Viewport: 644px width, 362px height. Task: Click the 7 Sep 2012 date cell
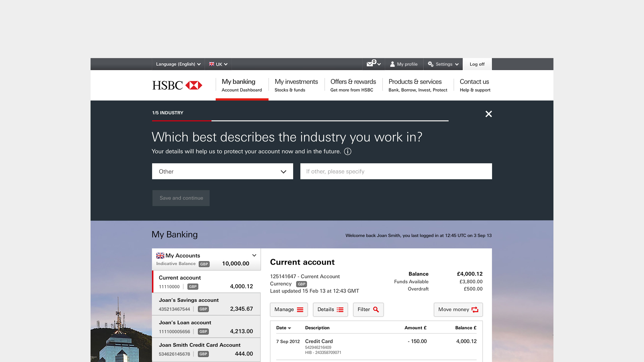click(x=288, y=342)
